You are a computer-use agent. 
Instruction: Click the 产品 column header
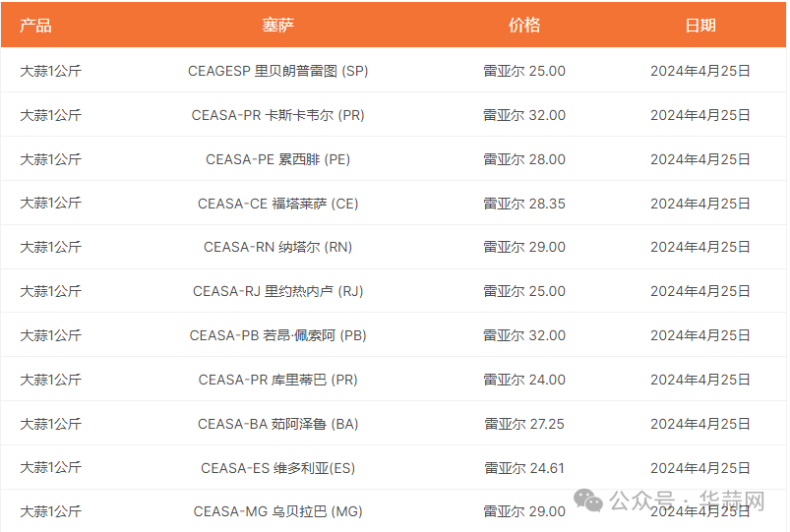coord(35,26)
